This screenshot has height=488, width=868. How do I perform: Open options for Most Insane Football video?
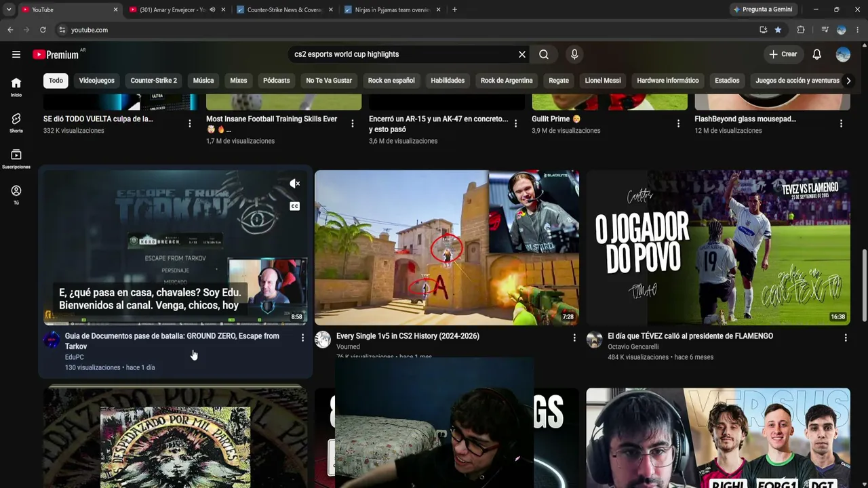tap(353, 123)
